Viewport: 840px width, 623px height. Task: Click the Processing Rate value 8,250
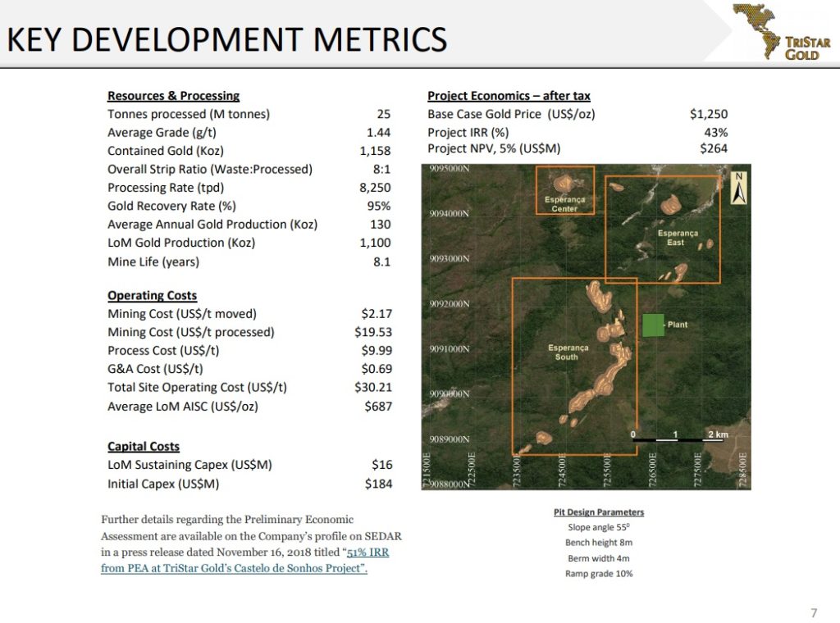(x=375, y=188)
